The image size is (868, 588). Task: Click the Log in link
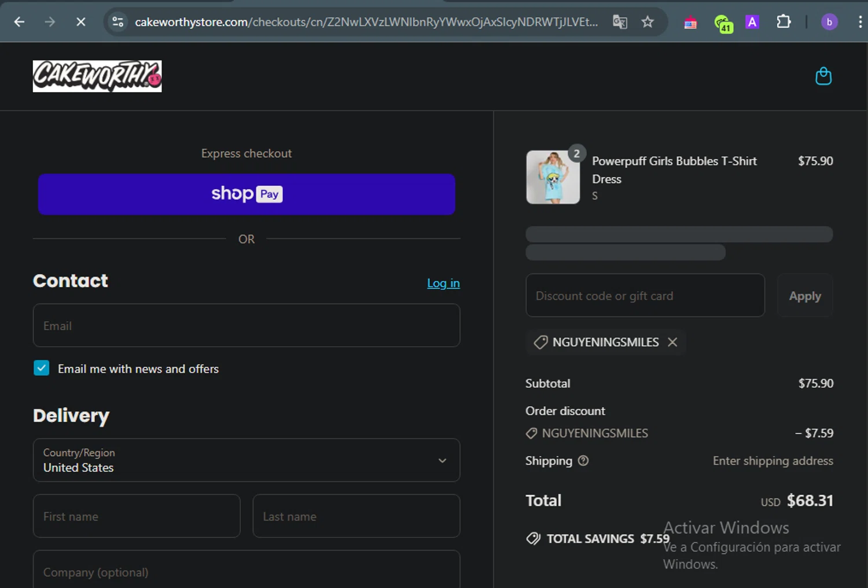click(443, 283)
